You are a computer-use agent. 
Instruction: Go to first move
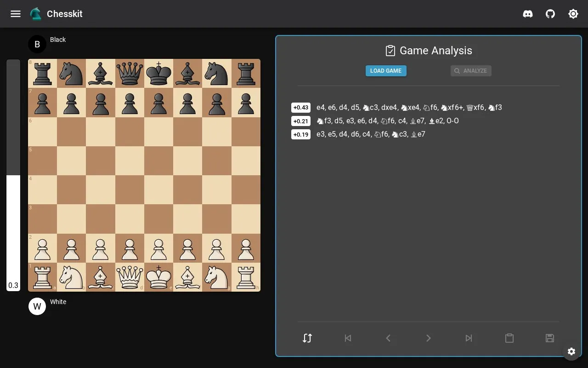[x=348, y=338]
